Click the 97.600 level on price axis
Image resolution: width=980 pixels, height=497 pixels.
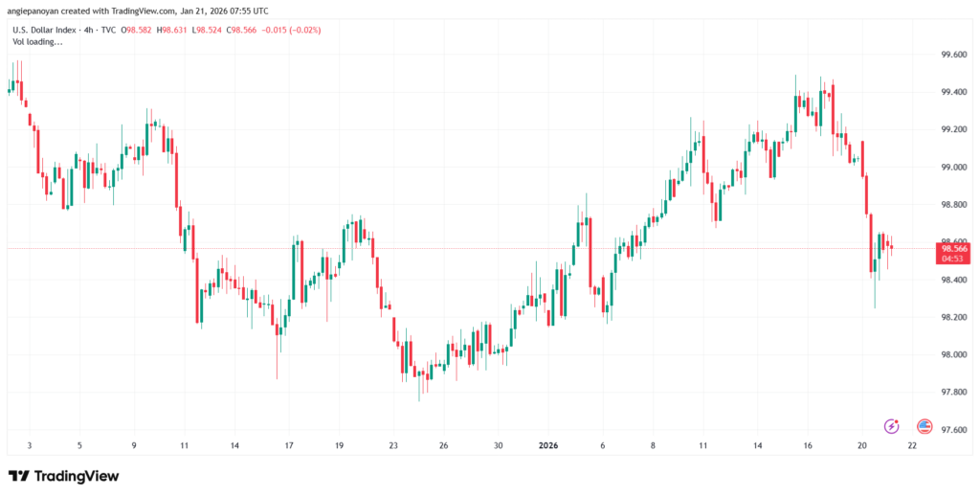point(954,429)
